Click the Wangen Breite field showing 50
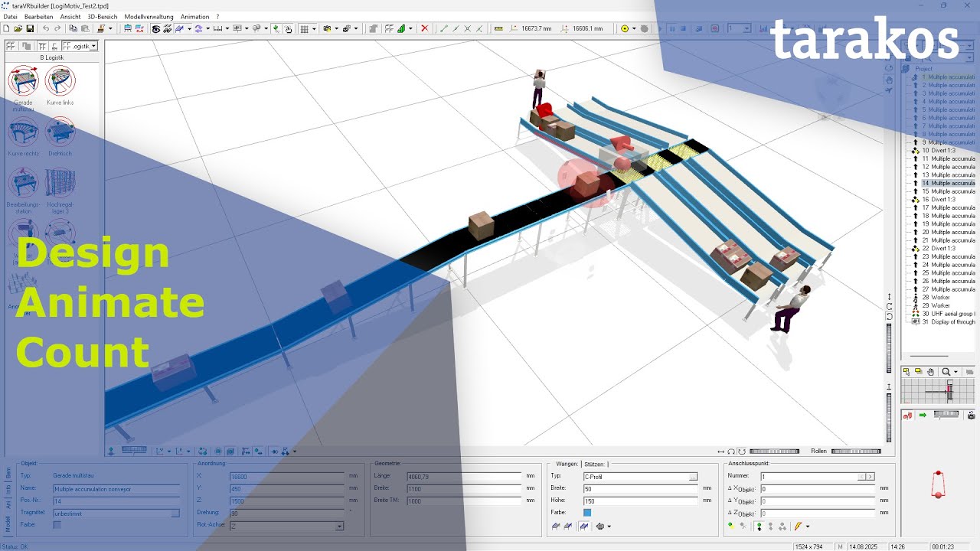 641,488
